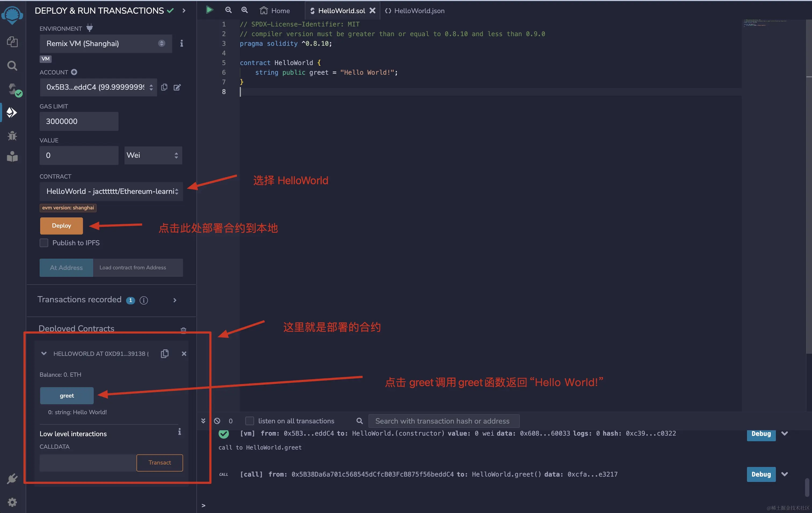The width and height of the screenshot is (812, 513).
Task: Copy deployed HELLOWORLD contract address
Action: point(165,353)
